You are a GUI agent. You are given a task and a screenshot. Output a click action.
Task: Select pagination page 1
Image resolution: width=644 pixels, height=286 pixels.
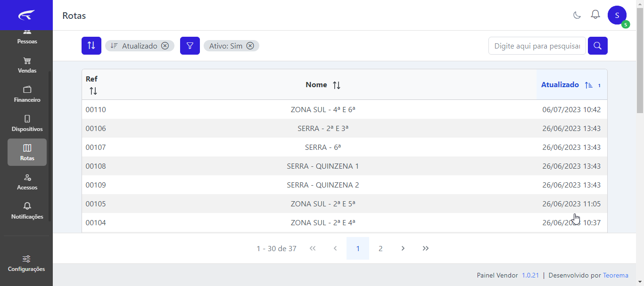coord(358,248)
